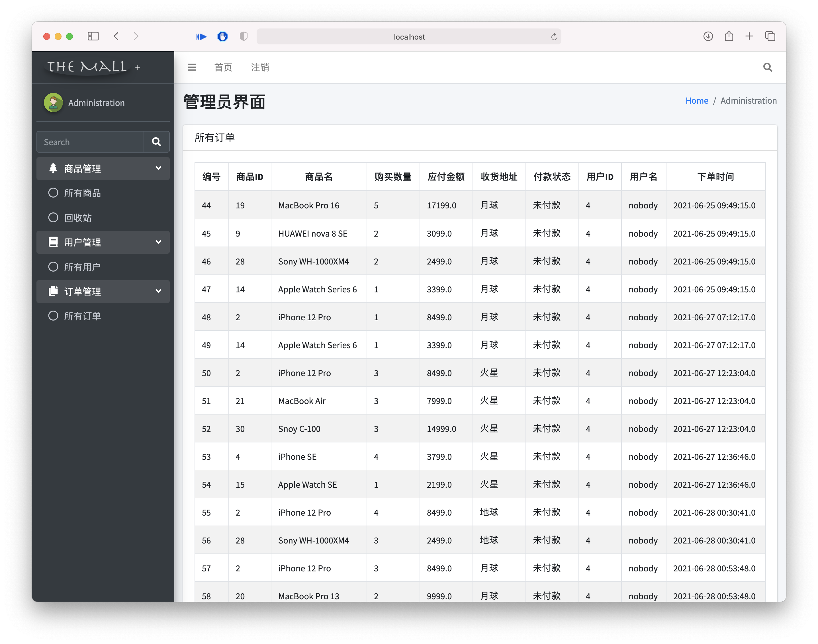
Task: Collapse the 用户管理 section chevron
Action: coord(158,242)
